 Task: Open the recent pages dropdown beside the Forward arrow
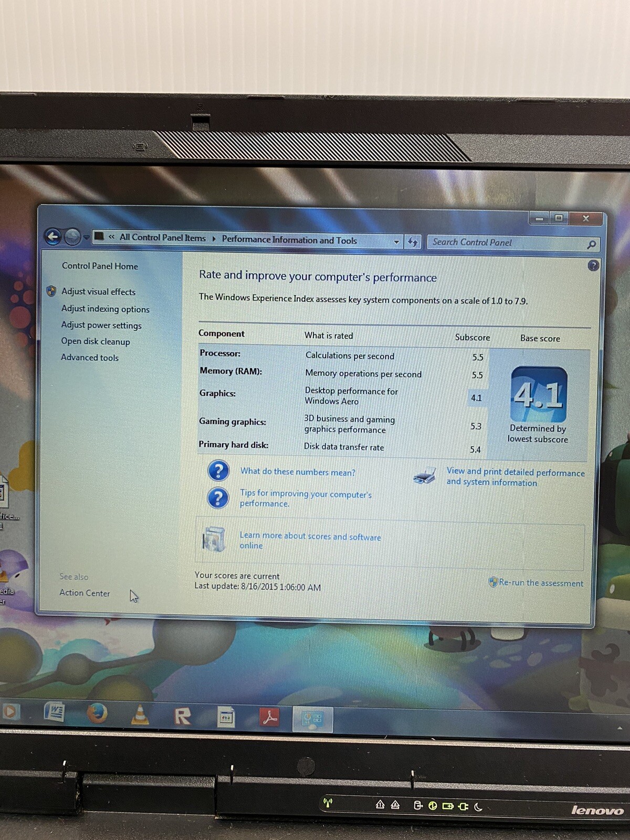pos(86,238)
